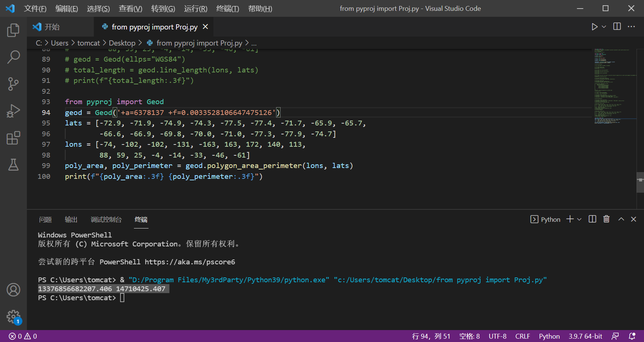Click 行 94, 列 51 cursor position
644x342 pixels.
[431, 336]
